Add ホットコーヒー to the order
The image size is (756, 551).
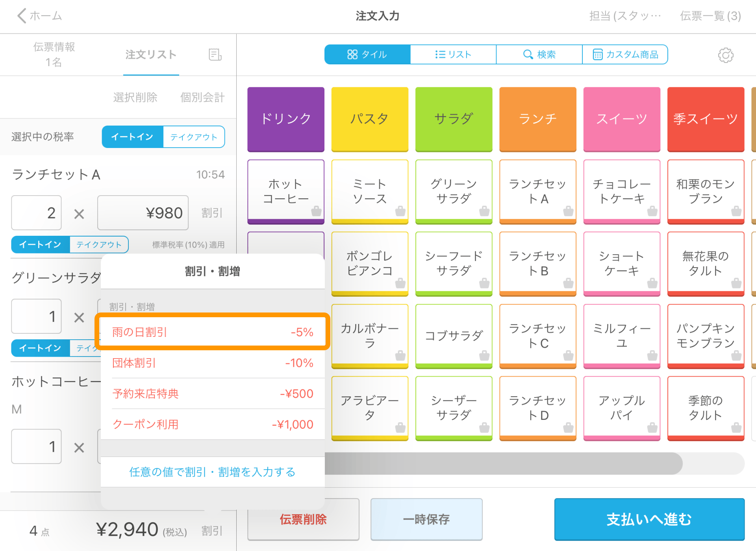point(286,192)
